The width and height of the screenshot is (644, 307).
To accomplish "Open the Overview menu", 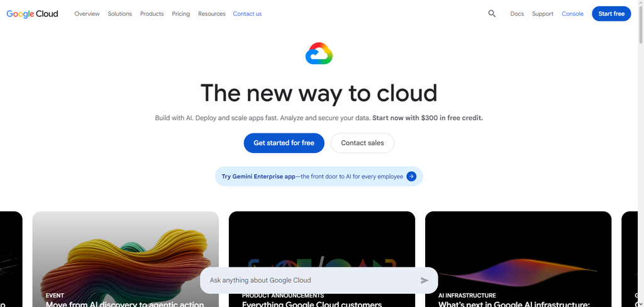I will click(x=87, y=14).
